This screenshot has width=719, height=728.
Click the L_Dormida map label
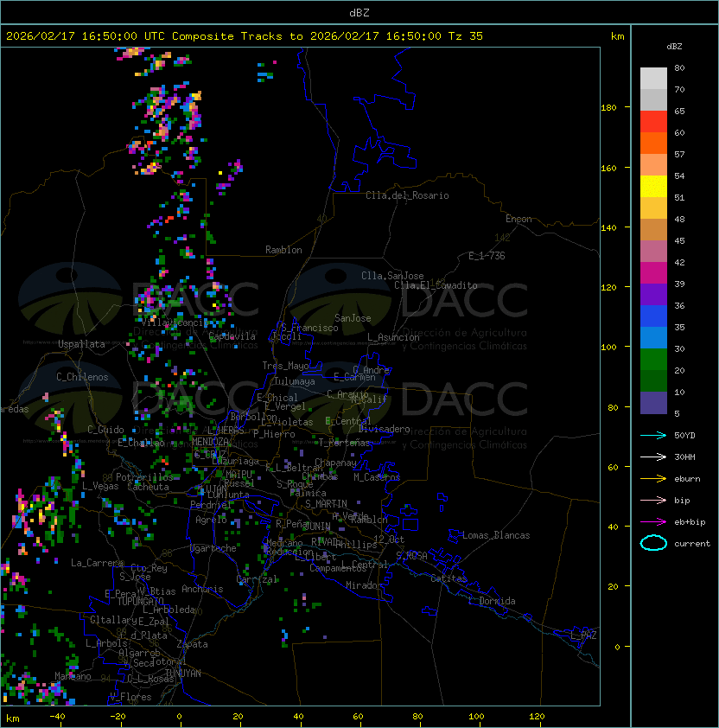pyautogui.click(x=492, y=601)
